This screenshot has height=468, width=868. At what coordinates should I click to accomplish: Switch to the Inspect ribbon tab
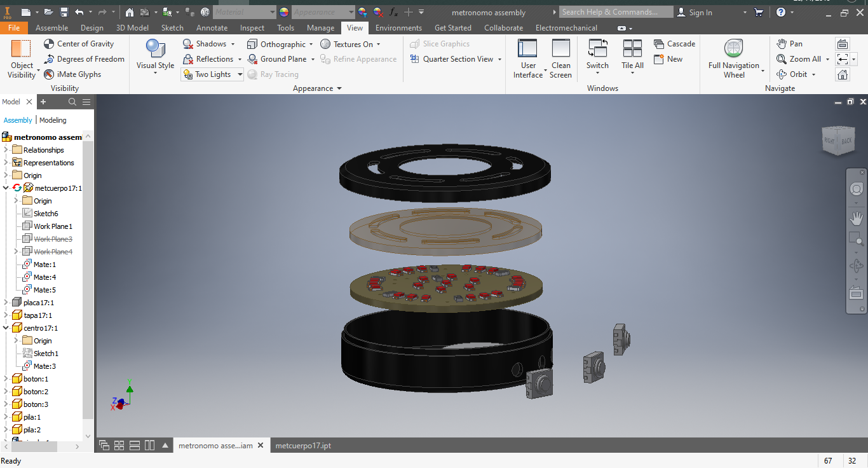coord(252,28)
